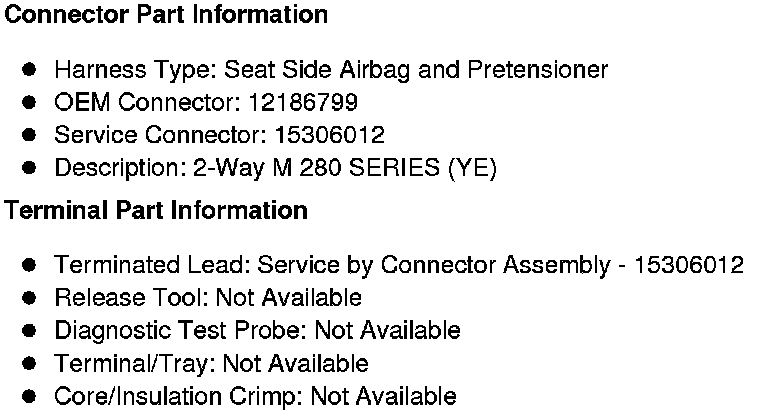This screenshot has width=768, height=416.
Task: Click the bullet beside Release Tool
Action: pyautogui.click(x=30, y=298)
